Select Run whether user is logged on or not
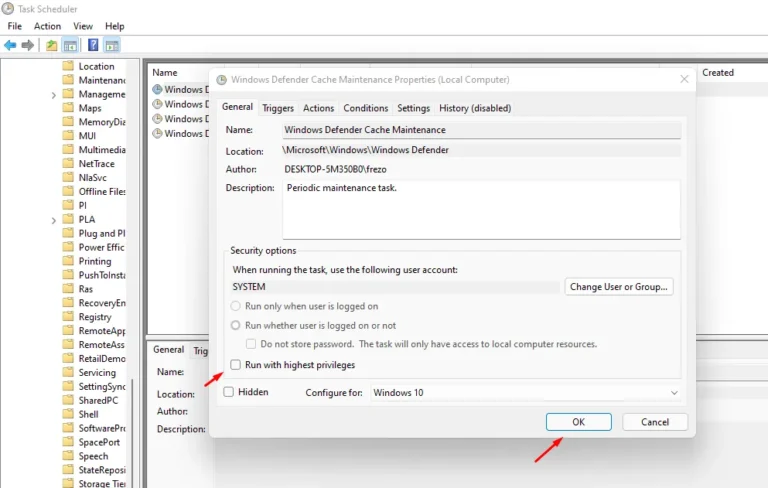This screenshot has height=488, width=768. [x=236, y=325]
